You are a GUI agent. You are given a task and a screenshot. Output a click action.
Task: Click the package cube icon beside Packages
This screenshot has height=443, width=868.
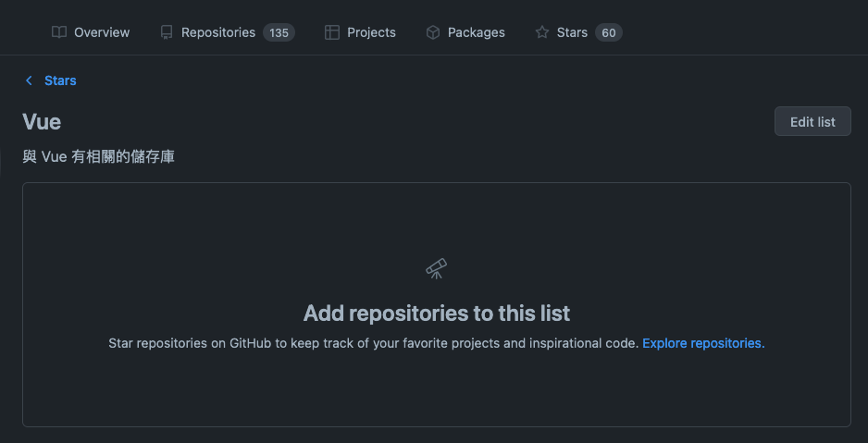pos(433,32)
